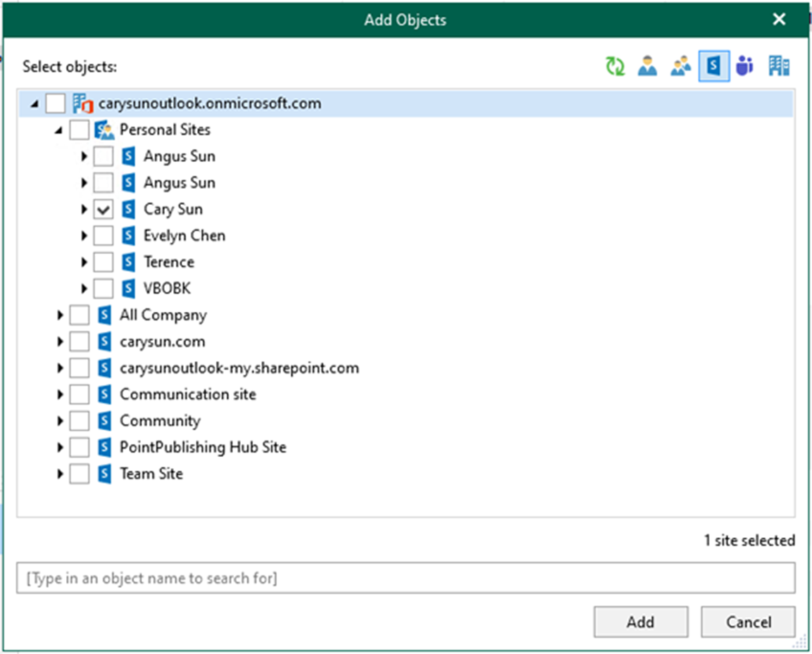Expand the All Company node
Viewport: 812px width, 654px height.
[x=60, y=315]
